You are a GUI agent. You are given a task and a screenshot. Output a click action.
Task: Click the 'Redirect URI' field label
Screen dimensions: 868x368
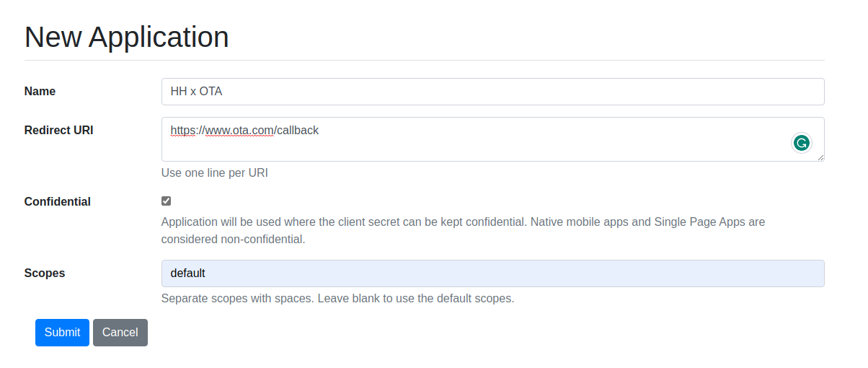(x=58, y=131)
